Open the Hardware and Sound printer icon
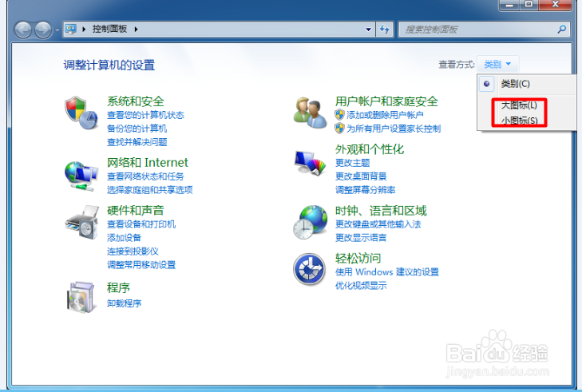The image size is (582, 392). [81, 223]
